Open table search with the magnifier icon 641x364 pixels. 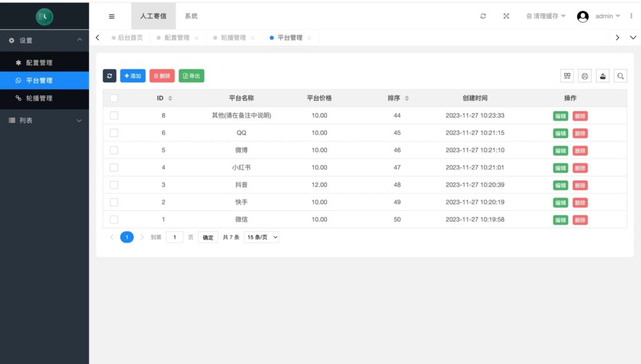[x=620, y=75]
